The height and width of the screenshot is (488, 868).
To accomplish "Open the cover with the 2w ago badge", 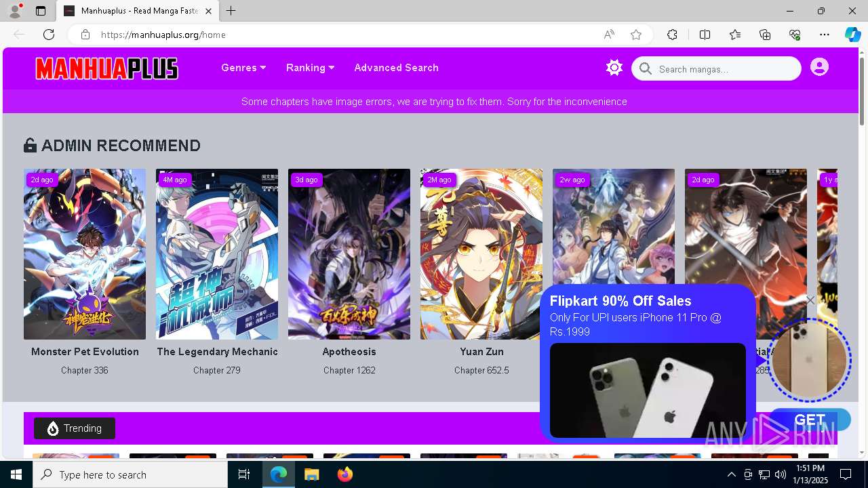I will point(614,227).
